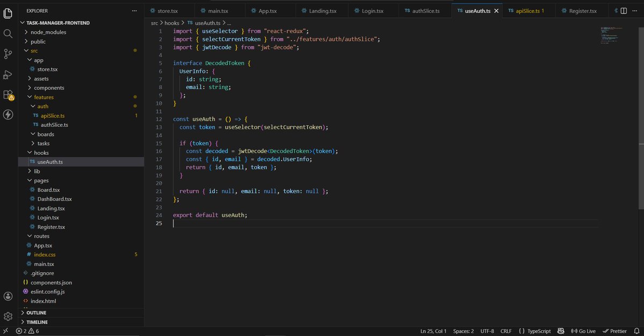
Task: Open the Run and Debug panel
Action: (x=8, y=74)
